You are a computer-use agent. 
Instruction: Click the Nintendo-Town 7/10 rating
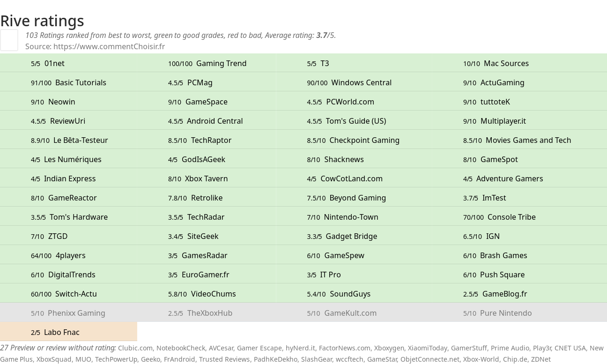pyautogui.click(x=343, y=217)
